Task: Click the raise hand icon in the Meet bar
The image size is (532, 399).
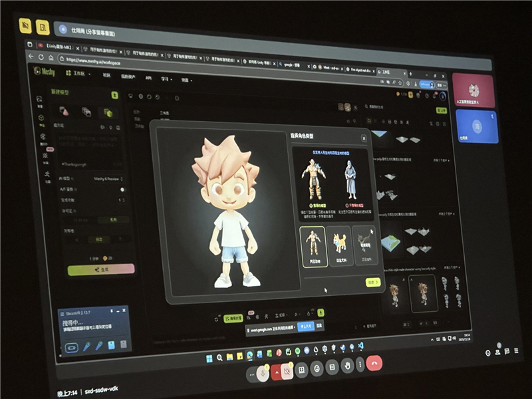Action: [346, 366]
